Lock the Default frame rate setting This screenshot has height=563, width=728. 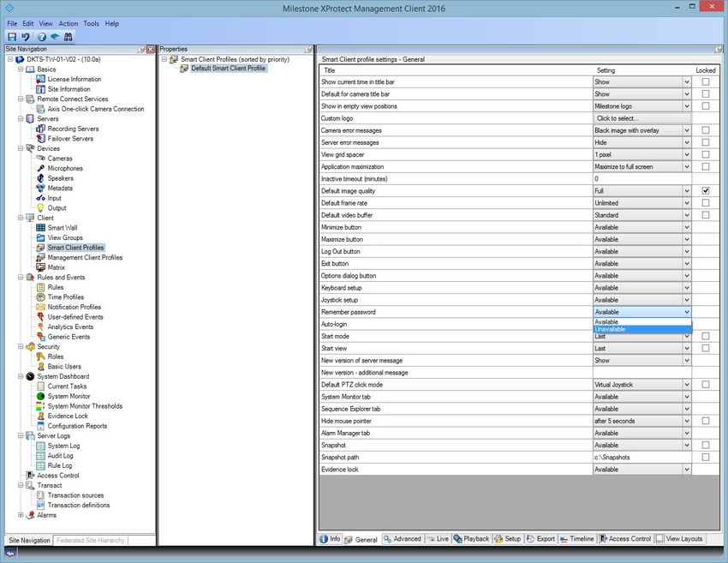coord(706,203)
